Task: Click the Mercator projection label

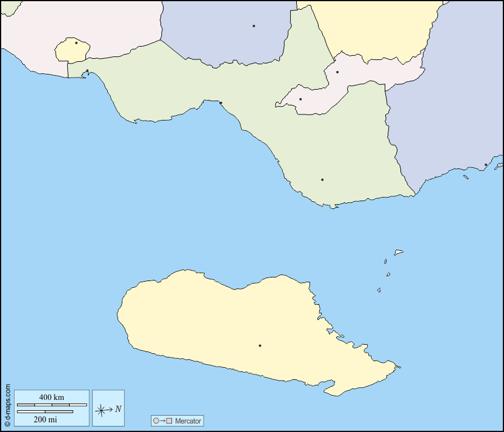Action: coord(188,420)
